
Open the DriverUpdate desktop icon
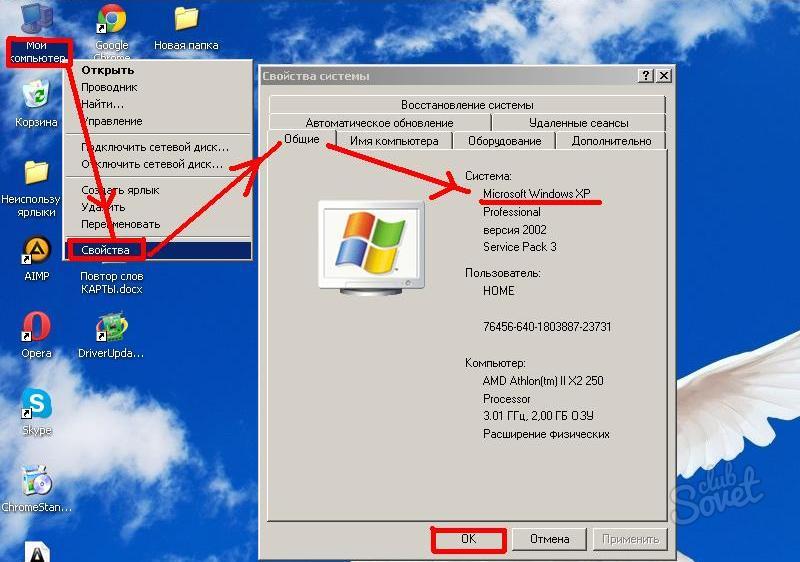tap(111, 328)
